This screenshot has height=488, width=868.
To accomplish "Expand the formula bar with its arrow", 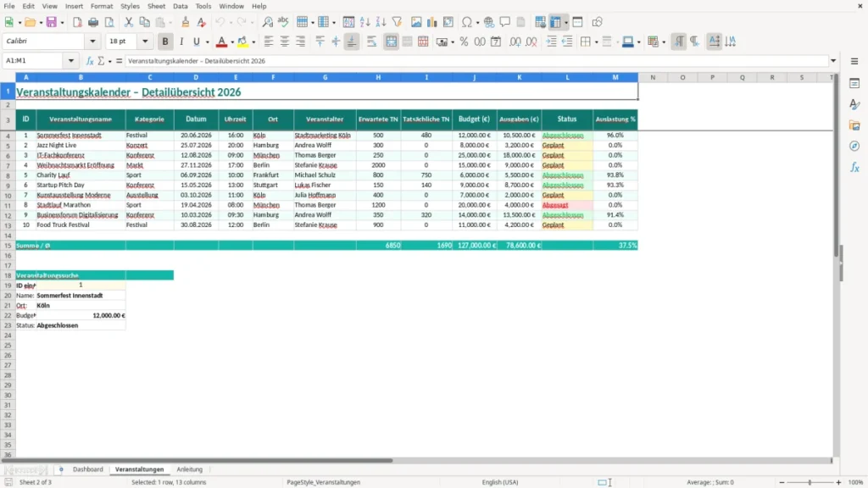I will pos(833,61).
